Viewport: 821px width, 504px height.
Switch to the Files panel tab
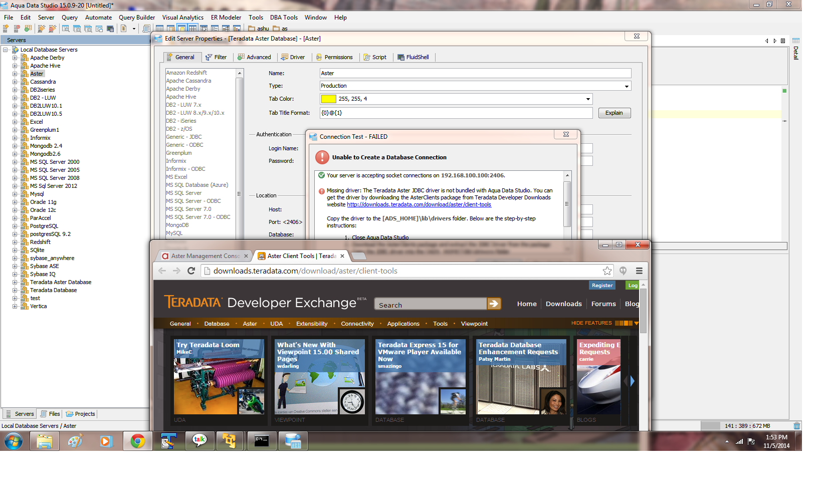click(x=50, y=414)
